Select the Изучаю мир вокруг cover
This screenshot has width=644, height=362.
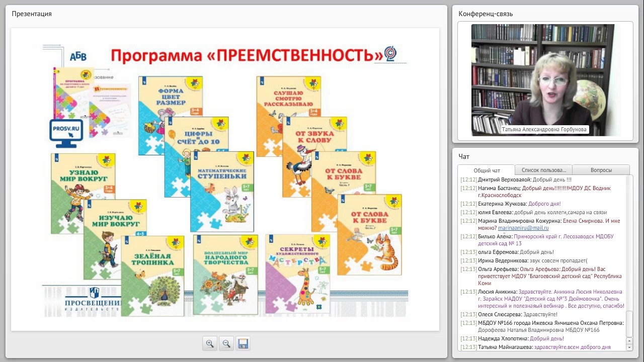pyautogui.click(x=115, y=239)
